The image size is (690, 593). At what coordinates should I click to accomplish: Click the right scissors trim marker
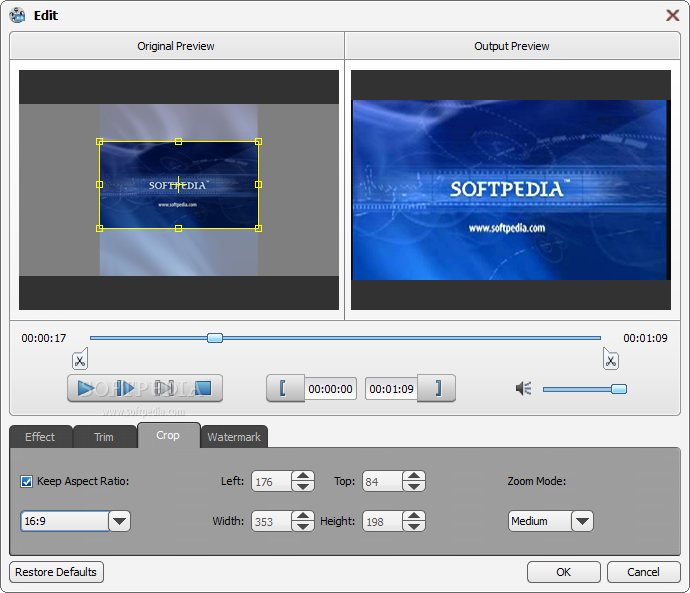point(610,359)
